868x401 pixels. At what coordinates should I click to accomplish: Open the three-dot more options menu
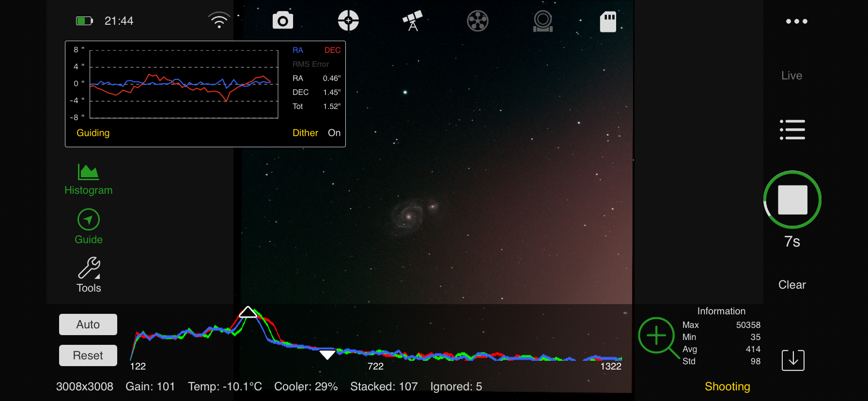click(797, 21)
